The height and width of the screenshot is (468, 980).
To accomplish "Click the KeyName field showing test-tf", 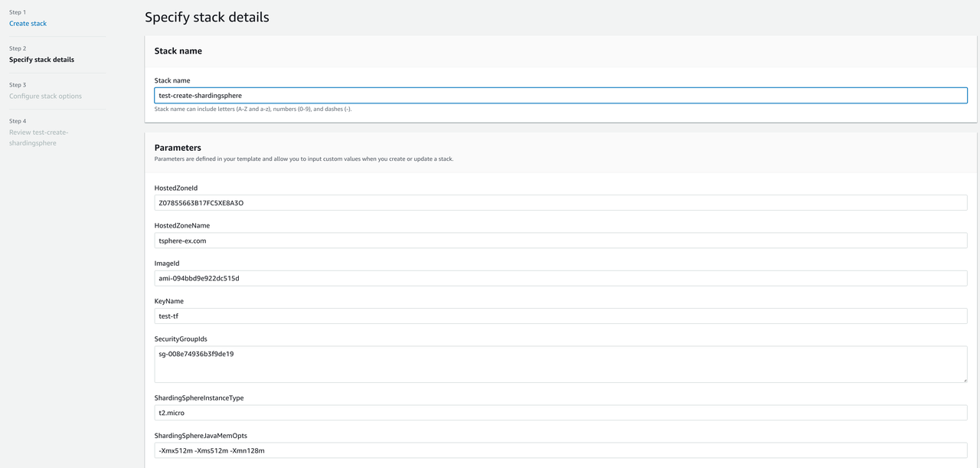I will click(x=560, y=316).
